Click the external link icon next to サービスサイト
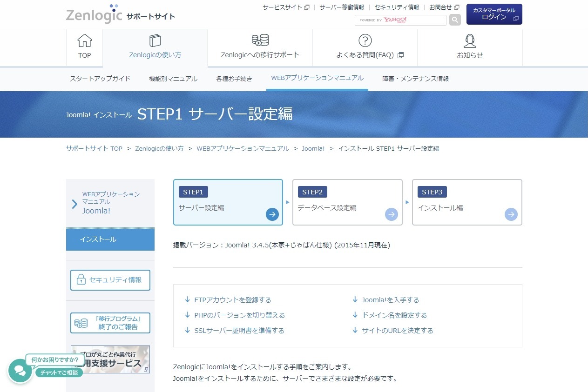 click(307, 7)
